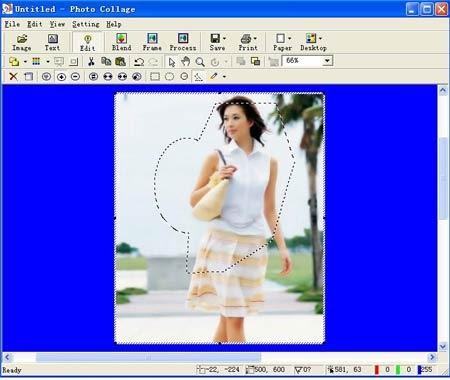450x380 pixels.
Task: Expand the pencil tool dropdown arrow
Action: 224,77
